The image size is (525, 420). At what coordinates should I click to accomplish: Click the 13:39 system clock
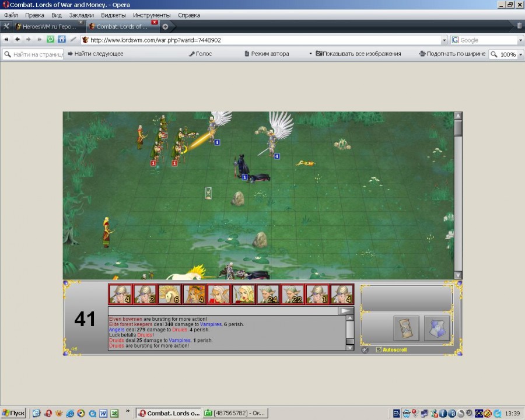tap(512, 414)
